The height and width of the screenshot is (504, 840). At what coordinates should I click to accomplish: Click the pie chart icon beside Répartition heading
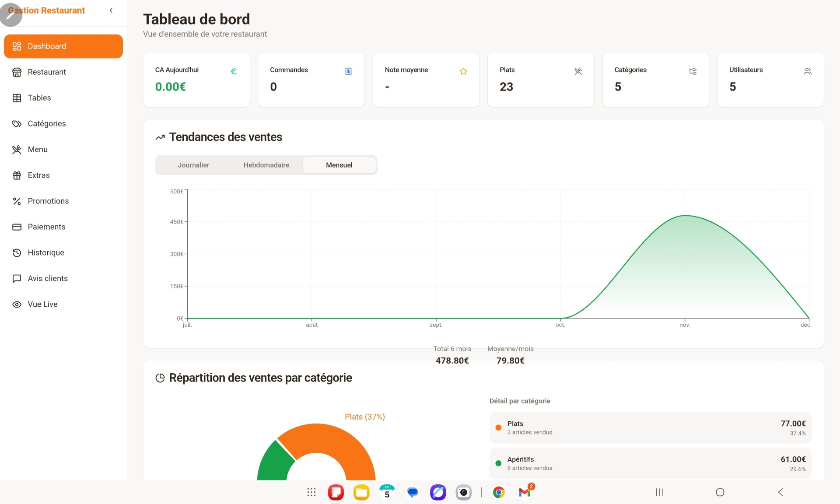(160, 378)
